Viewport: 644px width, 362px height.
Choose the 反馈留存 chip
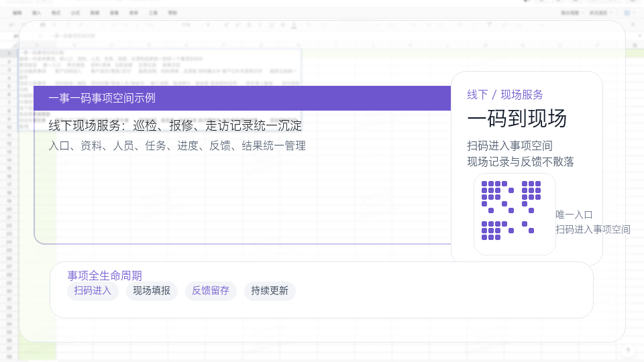coord(210,291)
